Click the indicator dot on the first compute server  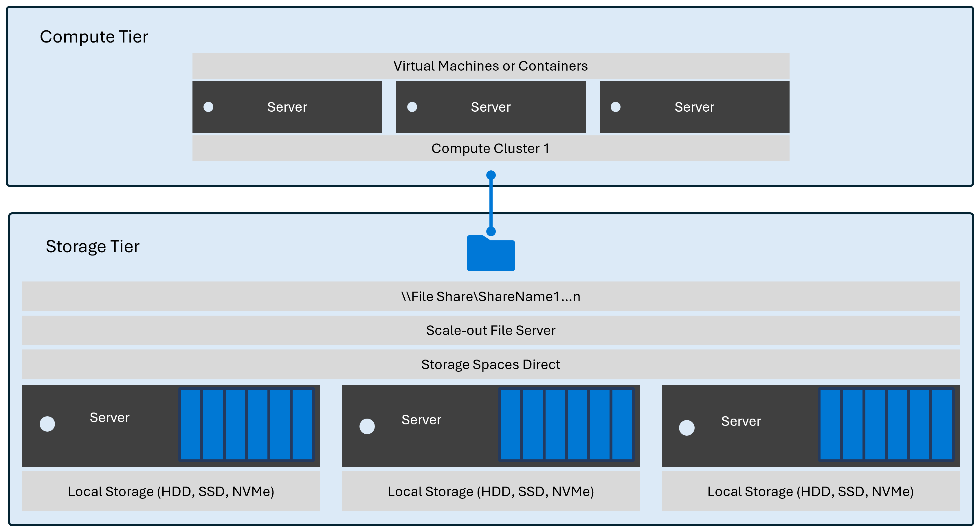tap(208, 107)
